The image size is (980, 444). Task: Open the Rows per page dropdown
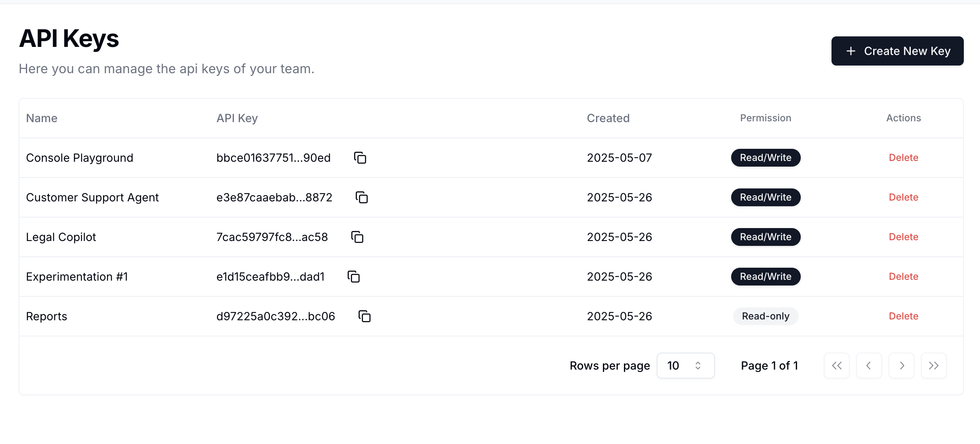pyautogui.click(x=685, y=366)
